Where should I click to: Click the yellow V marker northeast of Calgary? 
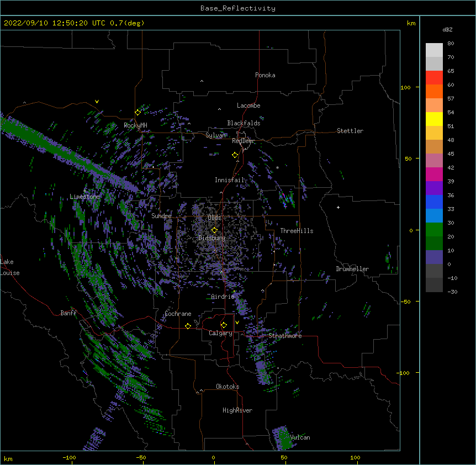tap(237, 323)
